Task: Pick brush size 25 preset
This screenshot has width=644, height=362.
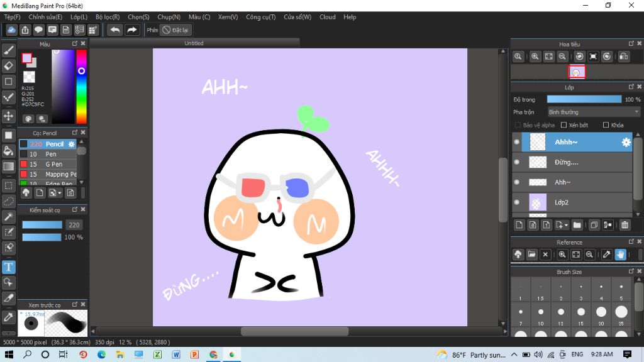Action: coord(621,313)
